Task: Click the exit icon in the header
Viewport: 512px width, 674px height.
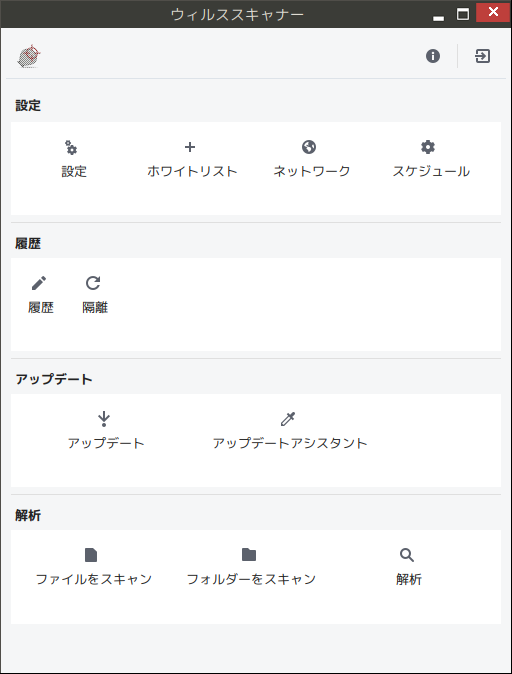Action: (482, 56)
